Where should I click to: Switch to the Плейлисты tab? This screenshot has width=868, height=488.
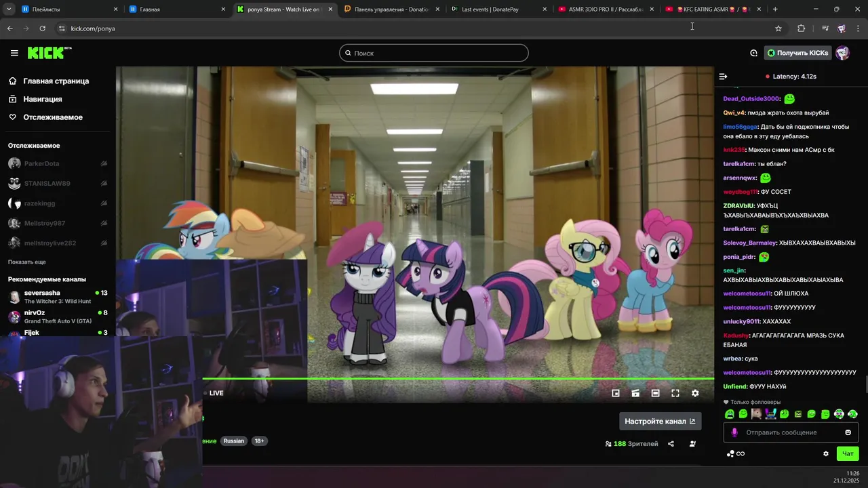(x=70, y=9)
